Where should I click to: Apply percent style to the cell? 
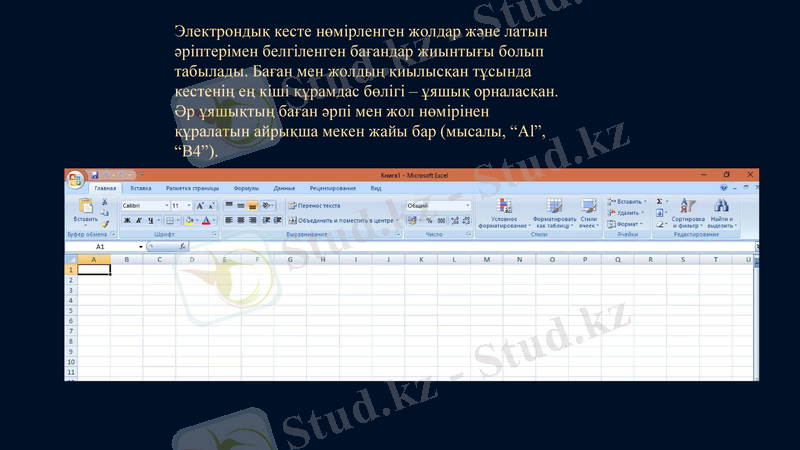429,220
